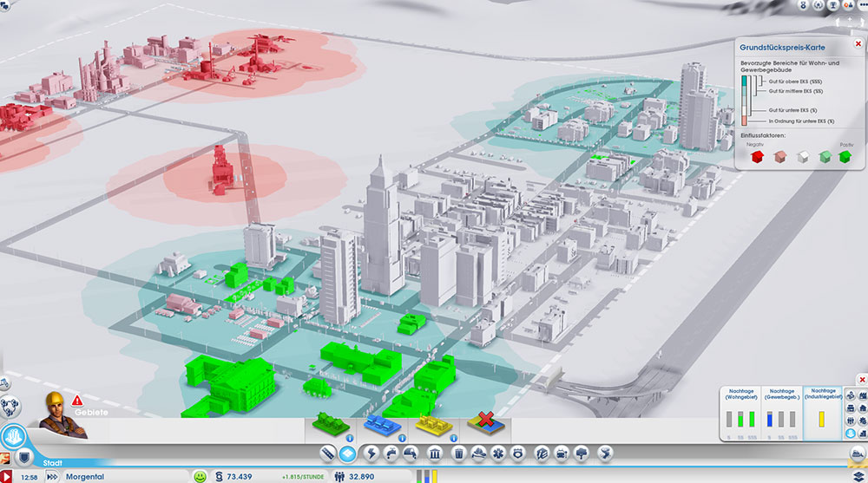Click the hourly income +1.815/STUNDE

[x=303, y=477]
